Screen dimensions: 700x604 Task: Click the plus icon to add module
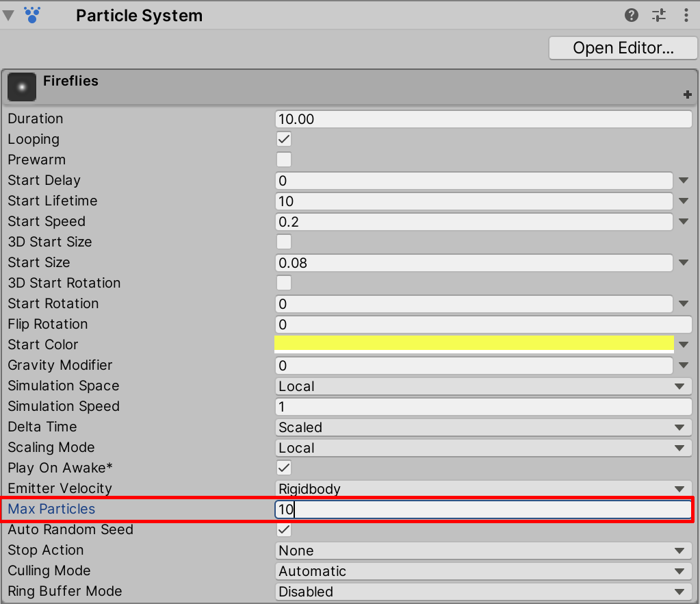(687, 95)
